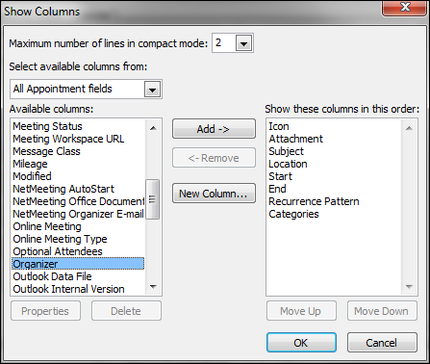The image size is (430, 364).
Task: Click the New Column... button
Action: coord(214,193)
